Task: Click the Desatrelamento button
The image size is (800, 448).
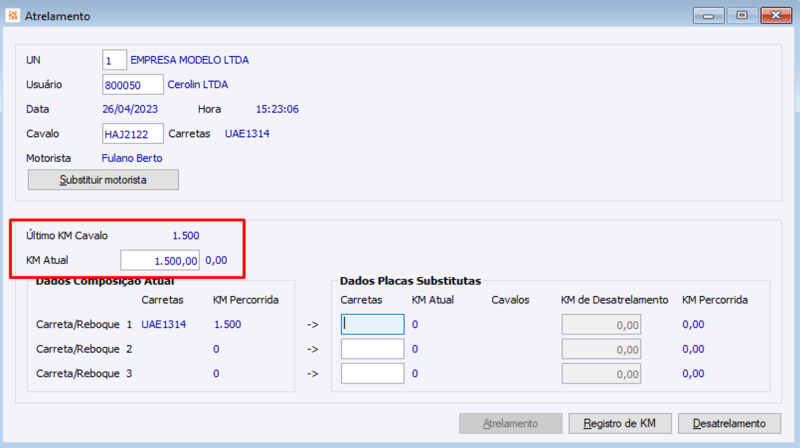Action: [729, 424]
